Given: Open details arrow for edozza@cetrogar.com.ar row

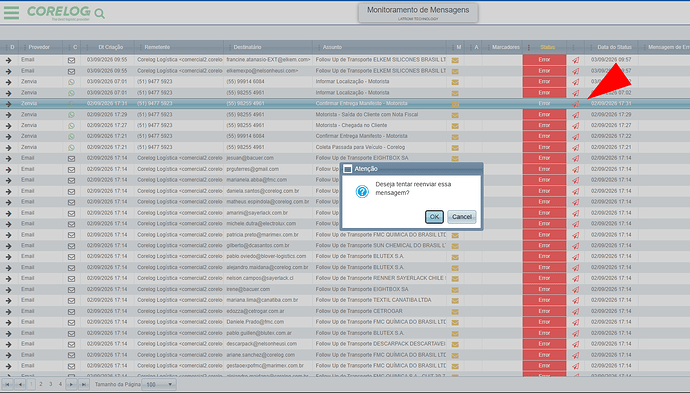Looking at the screenshot, I should (8, 311).
